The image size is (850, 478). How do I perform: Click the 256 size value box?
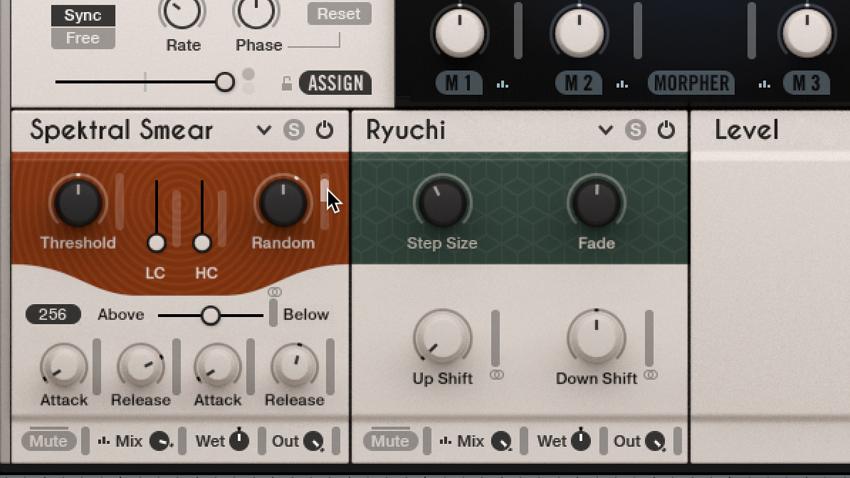pos(53,314)
